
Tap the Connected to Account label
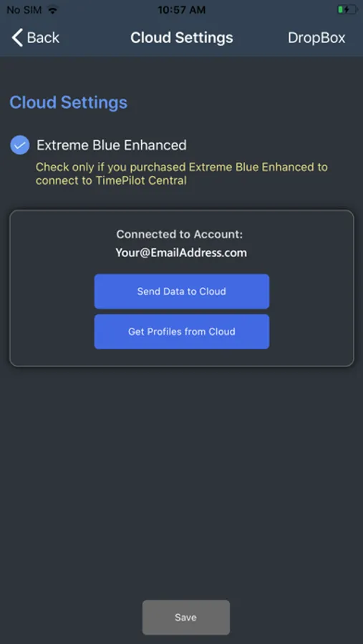click(x=180, y=234)
